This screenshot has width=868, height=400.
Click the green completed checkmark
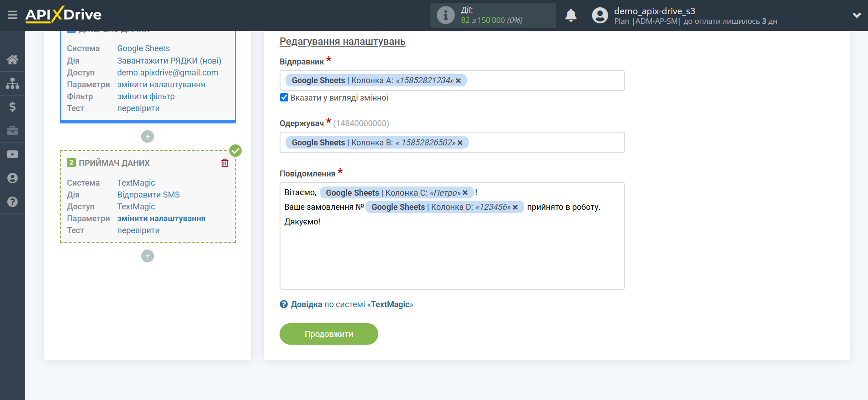(235, 150)
